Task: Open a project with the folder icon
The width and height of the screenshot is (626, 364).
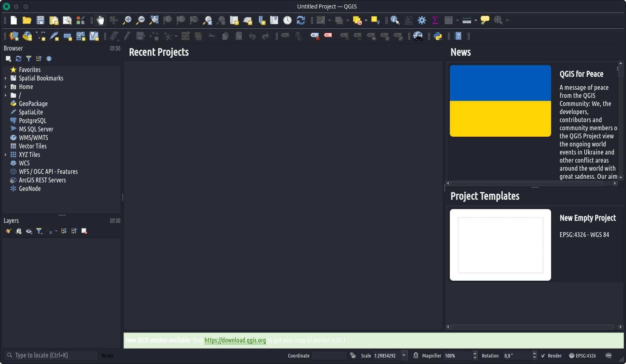Action: pyautogui.click(x=27, y=20)
